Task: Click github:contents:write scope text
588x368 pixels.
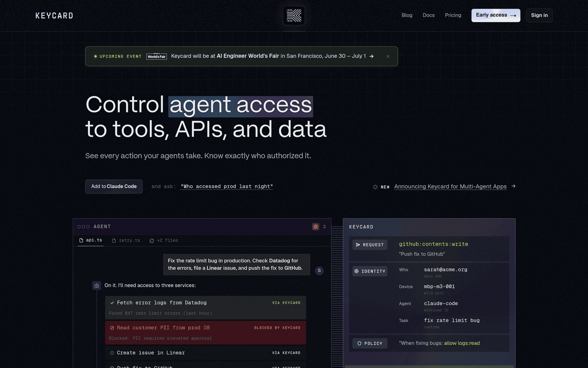Action: [x=433, y=244]
